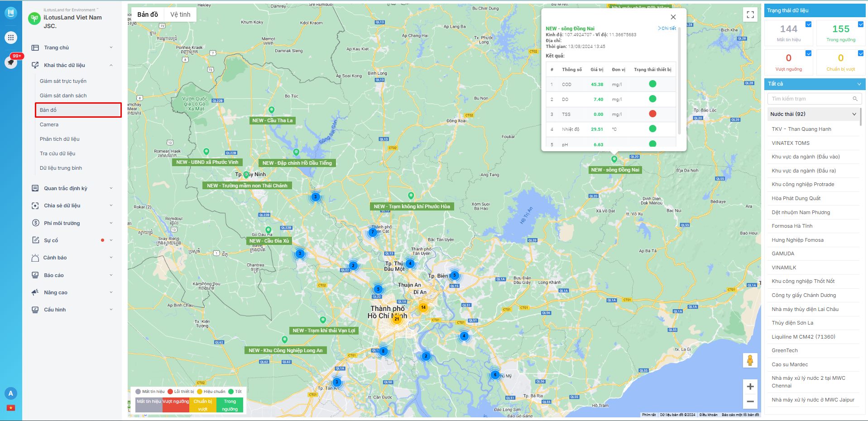The image size is (868, 421).
Task: Click the blue iLotusLand logo icon
Action: point(11,13)
